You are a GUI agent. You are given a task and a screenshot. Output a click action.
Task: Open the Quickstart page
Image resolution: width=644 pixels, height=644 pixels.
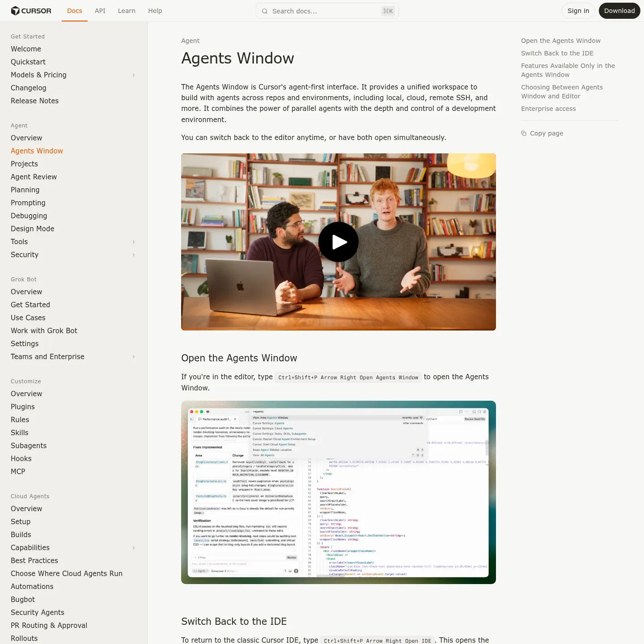tap(28, 62)
